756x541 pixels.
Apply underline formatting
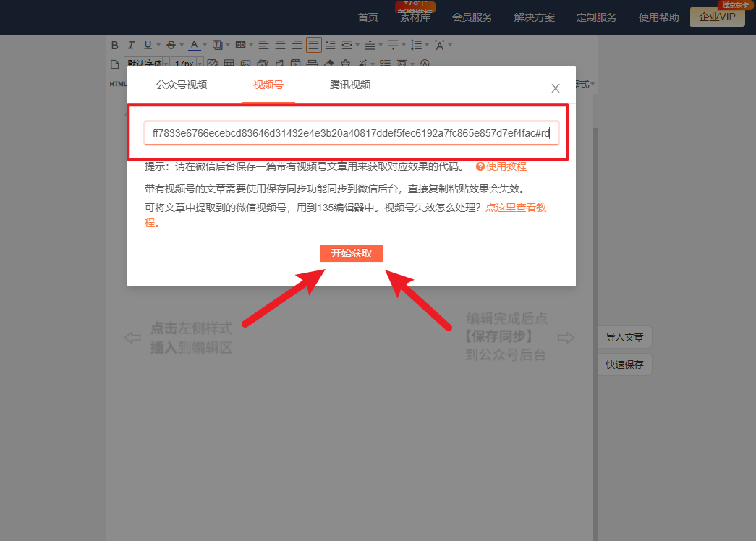pyautogui.click(x=148, y=45)
